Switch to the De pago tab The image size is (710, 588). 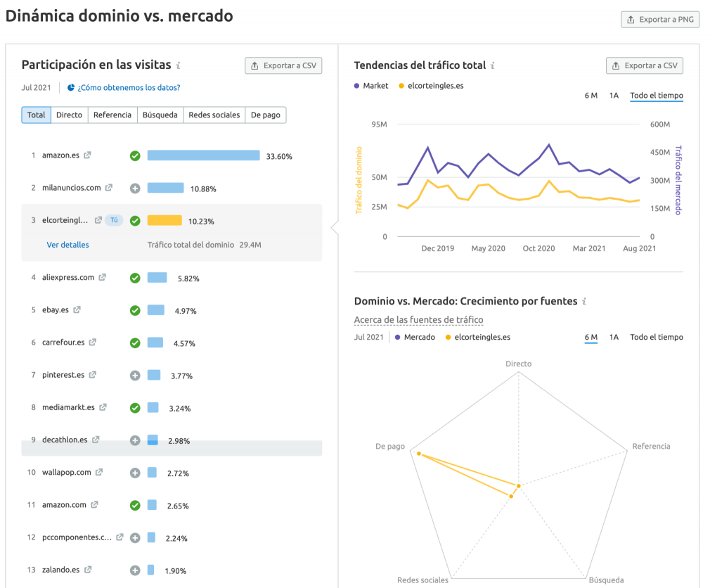click(x=265, y=115)
